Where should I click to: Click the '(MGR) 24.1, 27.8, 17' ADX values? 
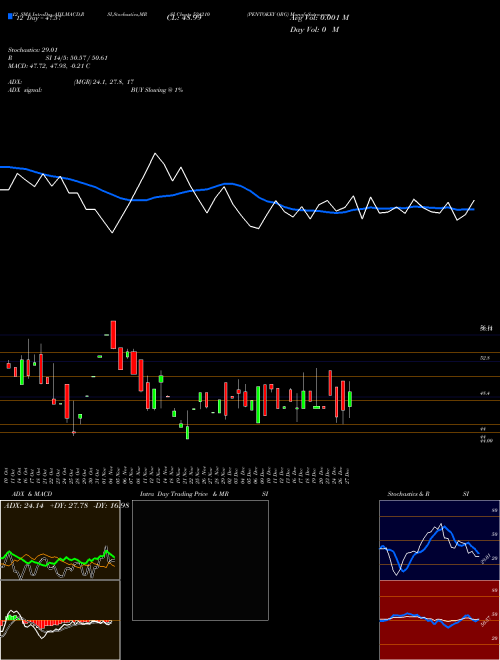(104, 82)
